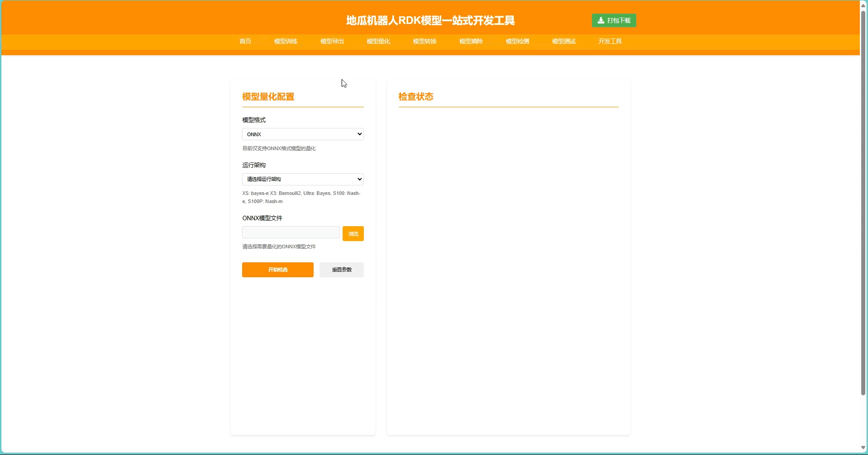This screenshot has height=455, width=868.
Task: Go to 模型训练 page
Action: (286, 41)
